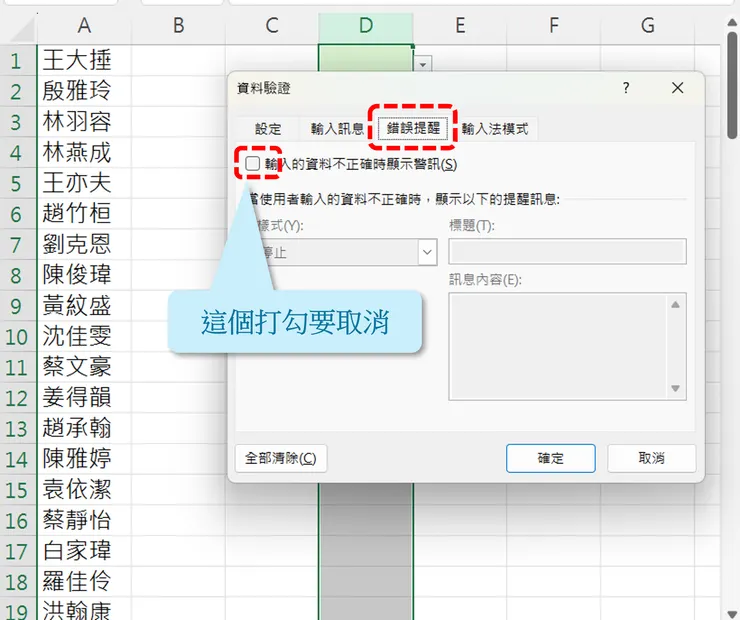Click cell containing 姜得韻
This screenshot has height=620, width=740.
pyautogui.click(x=84, y=398)
